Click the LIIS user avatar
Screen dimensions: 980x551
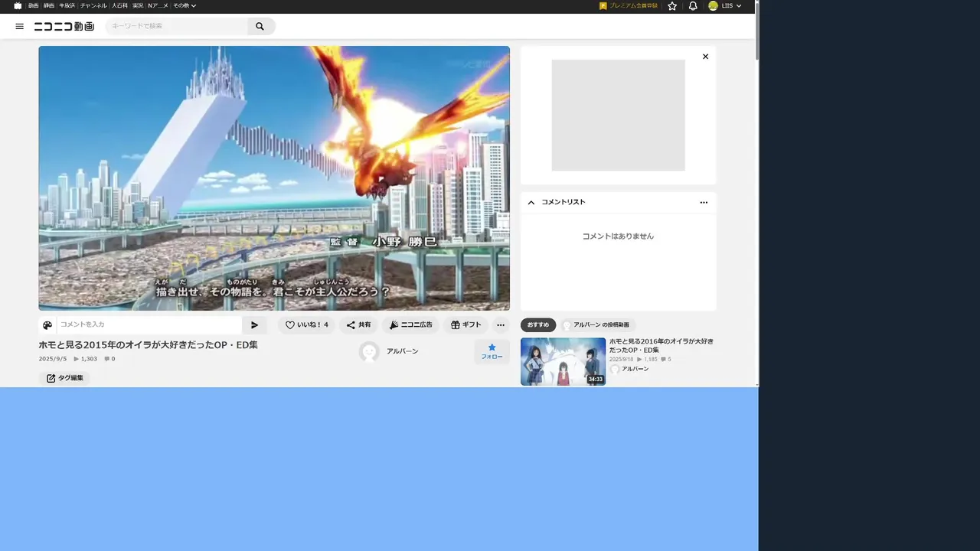point(713,5)
